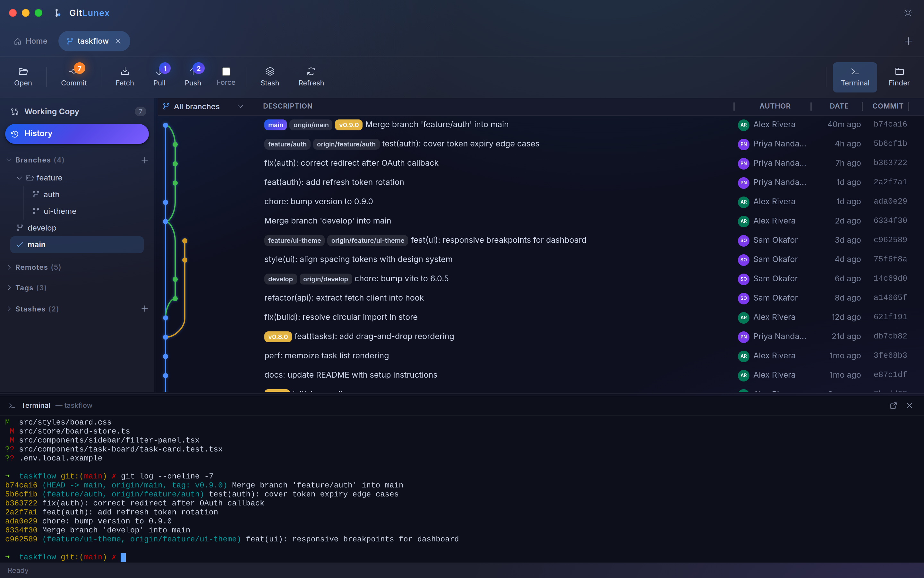Push commits with the Push button
Screen dimensions: 924x578
(193, 77)
